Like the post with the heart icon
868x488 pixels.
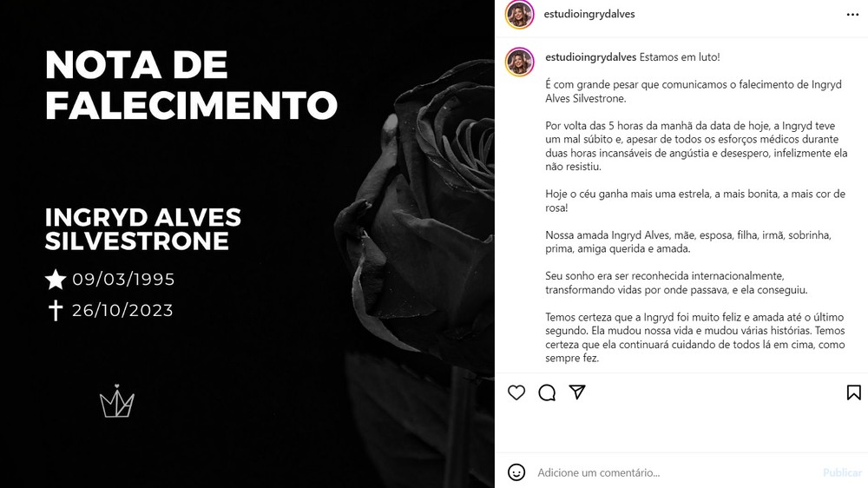[516, 392]
